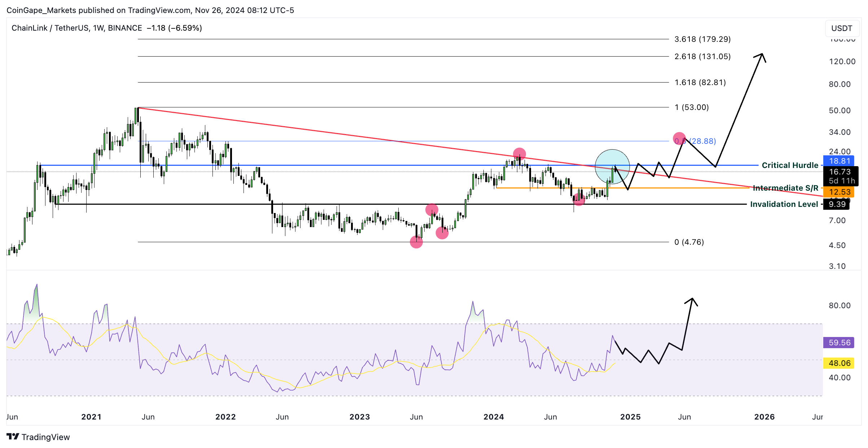The width and height of the screenshot is (868, 448).
Task: Click the 3.10 price axis label
Action: [x=837, y=266]
